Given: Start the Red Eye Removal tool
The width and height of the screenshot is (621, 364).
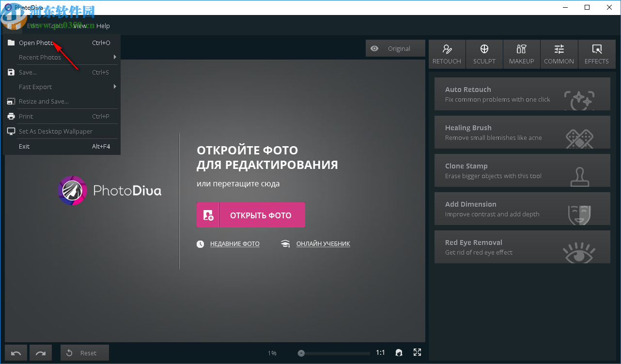Looking at the screenshot, I should pos(522,247).
